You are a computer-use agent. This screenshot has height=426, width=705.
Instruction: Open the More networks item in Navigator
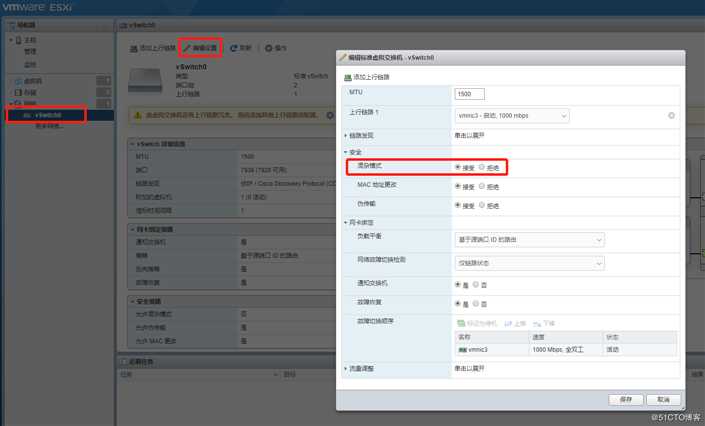[x=49, y=126]
